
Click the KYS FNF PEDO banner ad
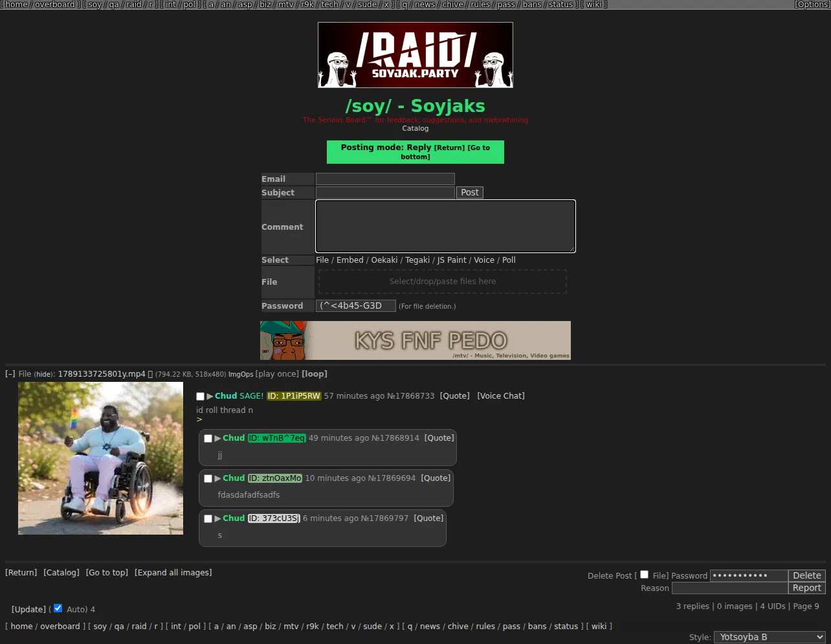click(x=415, y=340)
